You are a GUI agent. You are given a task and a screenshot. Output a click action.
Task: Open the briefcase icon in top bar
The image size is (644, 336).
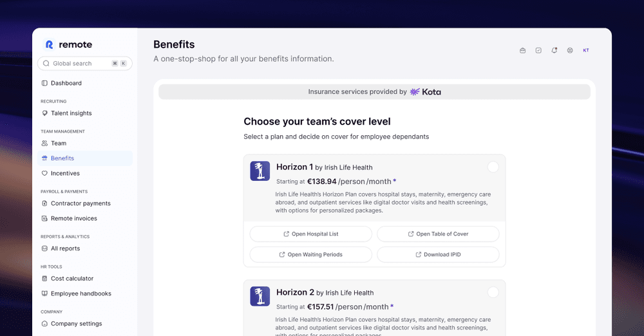(522, 50)
